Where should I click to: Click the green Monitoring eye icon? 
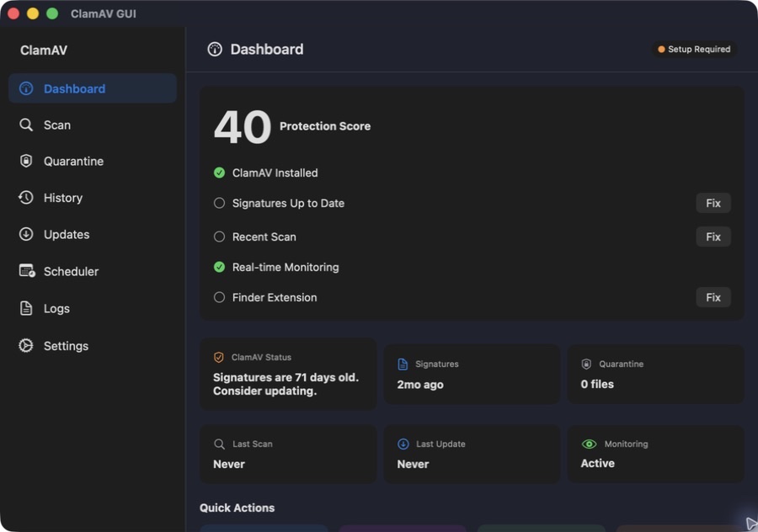[589, 444]
